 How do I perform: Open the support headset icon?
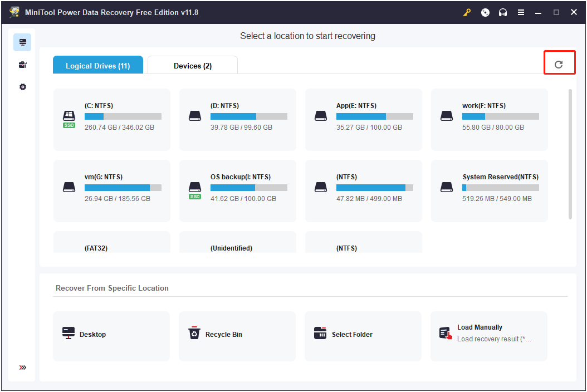[x=503, y=12]
